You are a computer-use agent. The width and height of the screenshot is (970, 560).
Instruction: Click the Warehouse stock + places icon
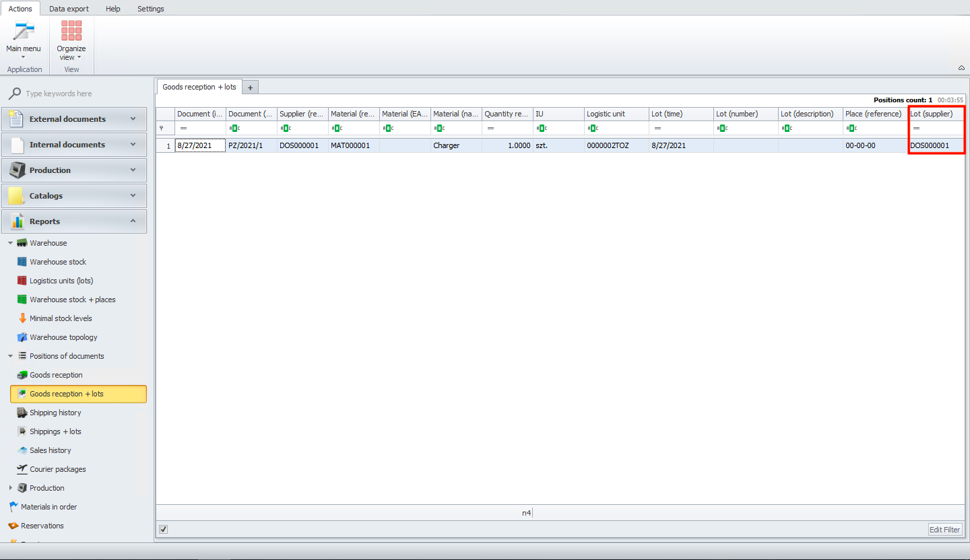click(x=22, y=300)
